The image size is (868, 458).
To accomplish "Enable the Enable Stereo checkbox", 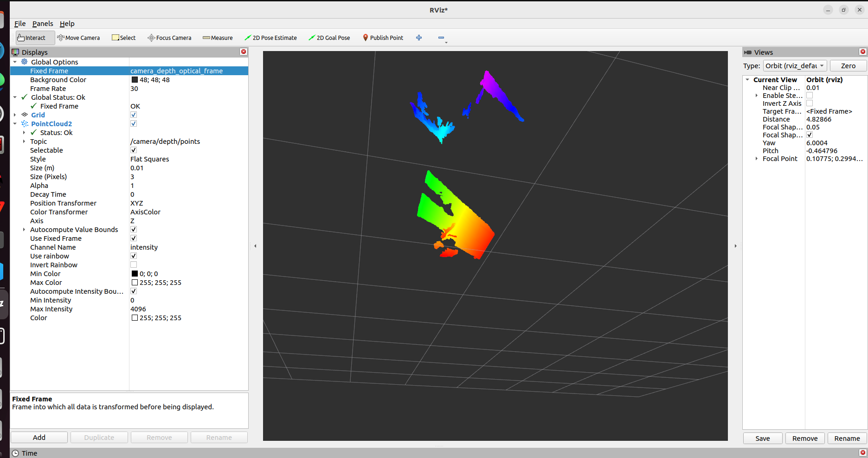I will point(810,95).
